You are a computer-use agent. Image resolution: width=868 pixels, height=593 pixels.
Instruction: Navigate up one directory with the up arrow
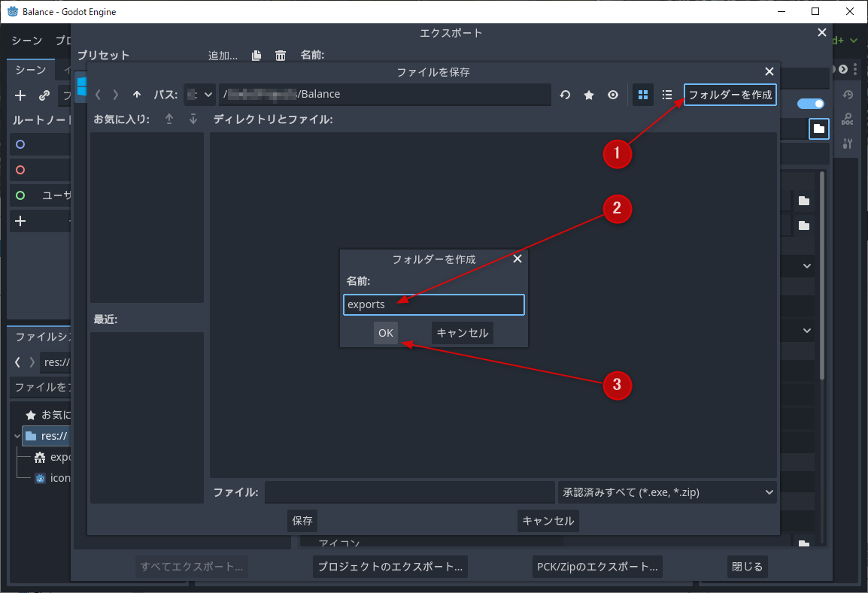point(137,95)
